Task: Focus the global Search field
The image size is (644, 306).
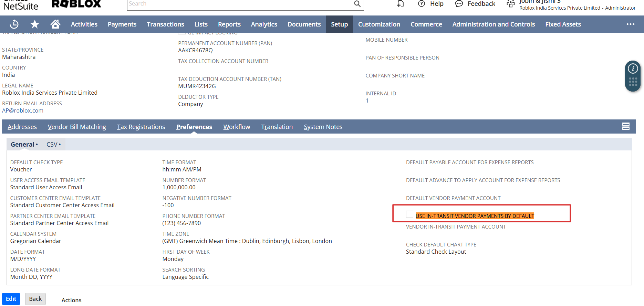Action: pyautogui.click(x=239, y=4)
